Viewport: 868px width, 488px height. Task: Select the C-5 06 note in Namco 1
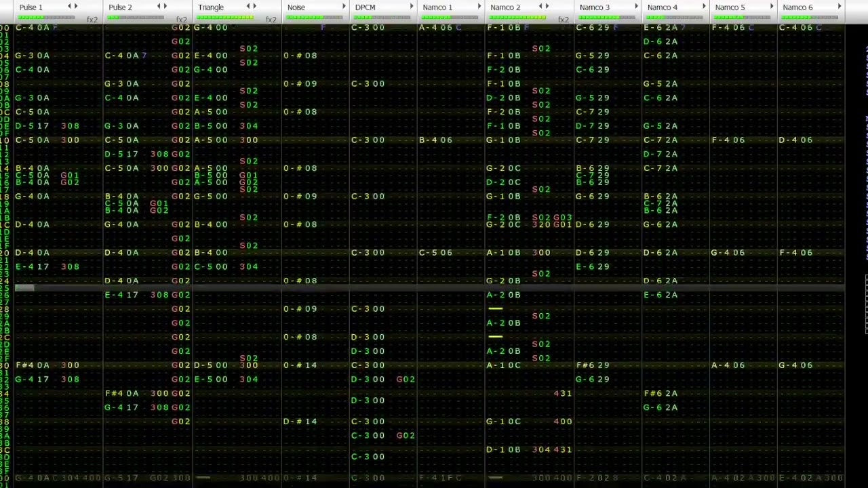tap(436, 253)
